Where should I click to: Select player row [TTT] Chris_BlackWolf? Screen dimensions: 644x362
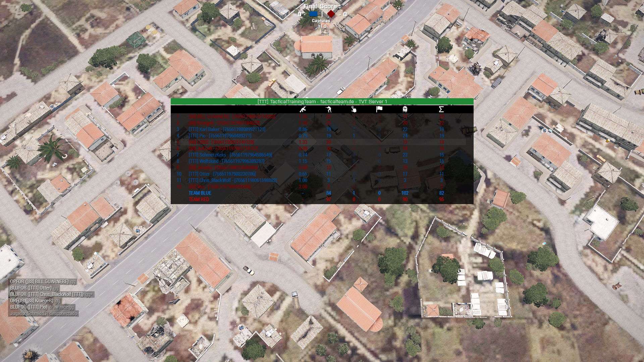(322, 180)
